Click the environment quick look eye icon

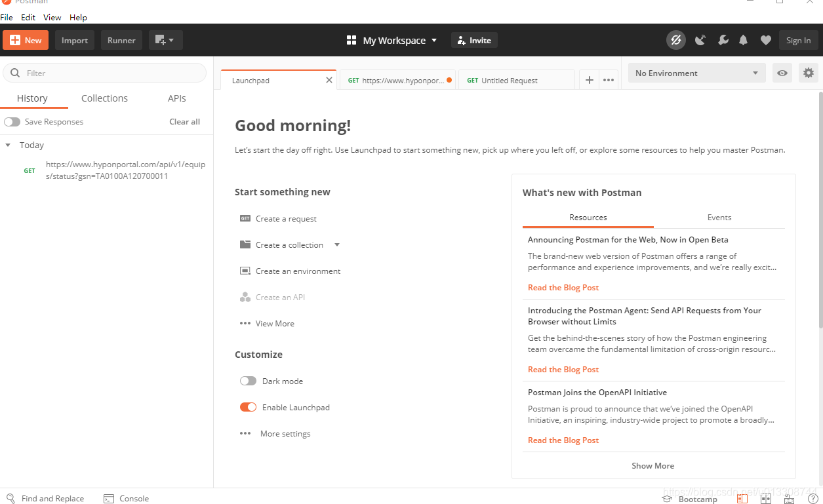pos(782,73)
